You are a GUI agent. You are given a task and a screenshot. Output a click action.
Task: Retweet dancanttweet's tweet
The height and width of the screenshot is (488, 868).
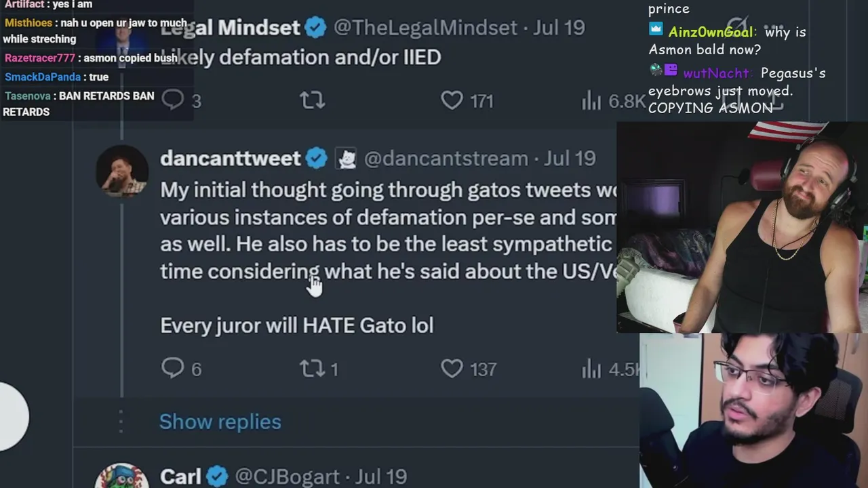[313, 368]
